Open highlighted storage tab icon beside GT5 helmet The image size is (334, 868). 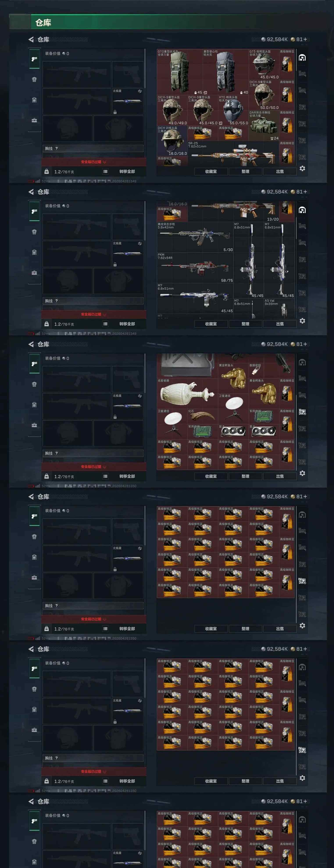(x=302, y=58)
